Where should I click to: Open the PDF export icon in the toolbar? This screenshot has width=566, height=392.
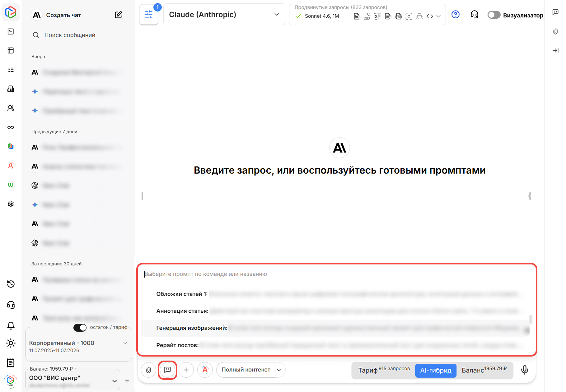[367, 16]
